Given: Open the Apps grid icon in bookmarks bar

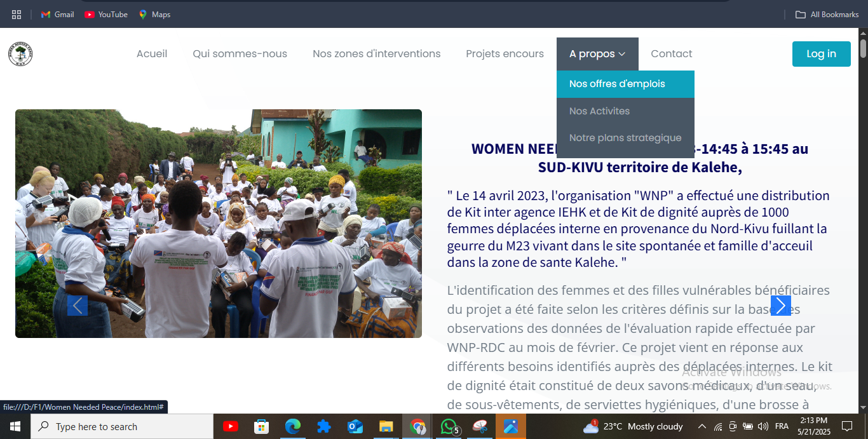Looking at the screenshot, I should point(17,14).
